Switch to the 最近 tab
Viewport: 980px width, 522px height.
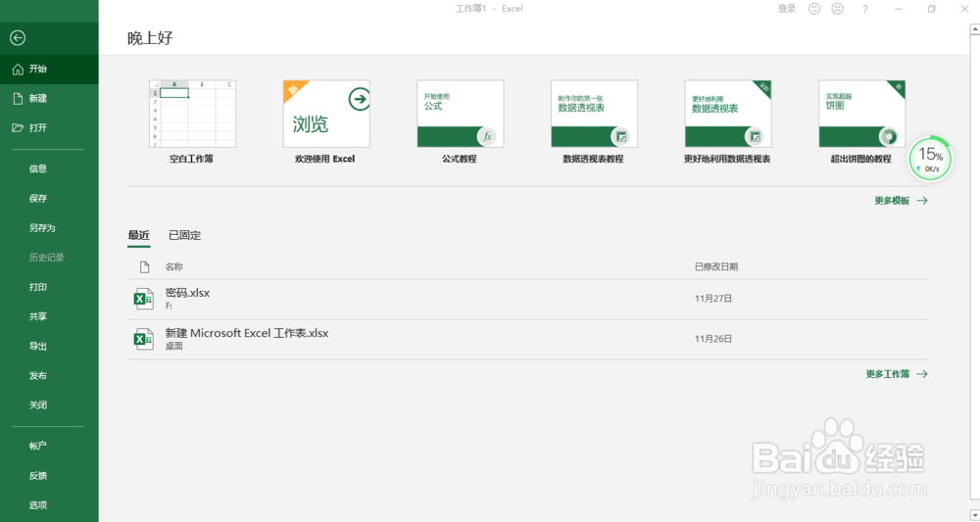point(139,235)
